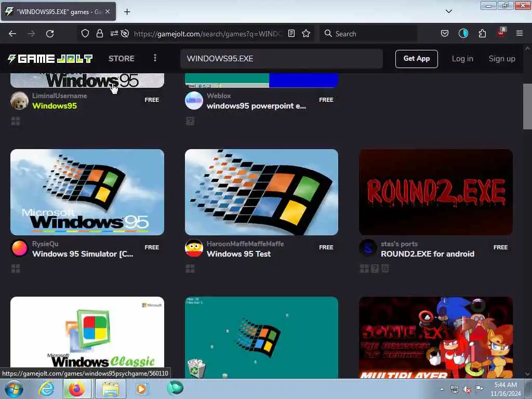Click the RysieQu gradient avatar

(19, 248)
